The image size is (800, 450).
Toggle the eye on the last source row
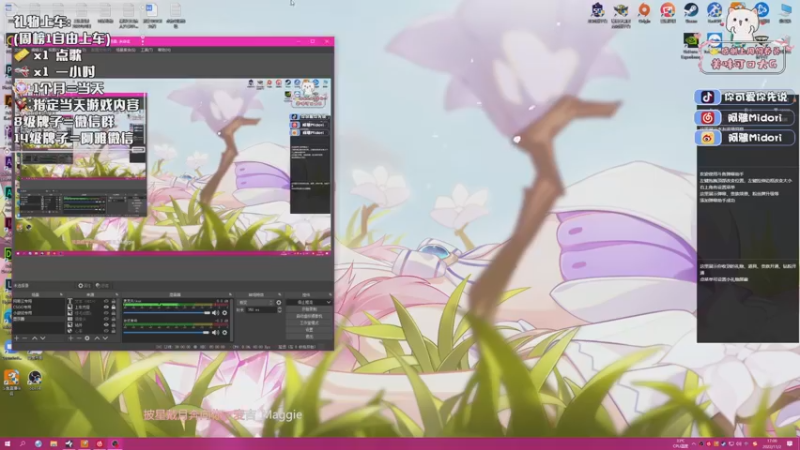106,331
